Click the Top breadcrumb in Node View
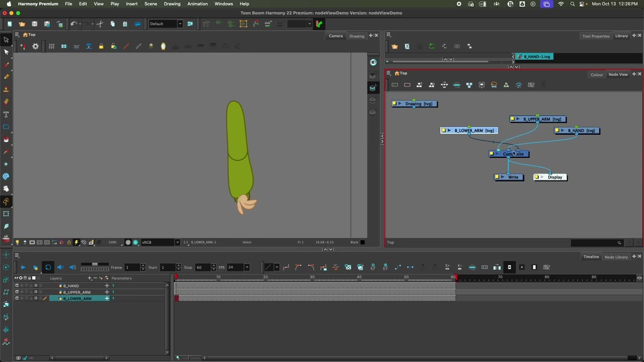Viewport: 644px width, 362px height. click(404, 73)
